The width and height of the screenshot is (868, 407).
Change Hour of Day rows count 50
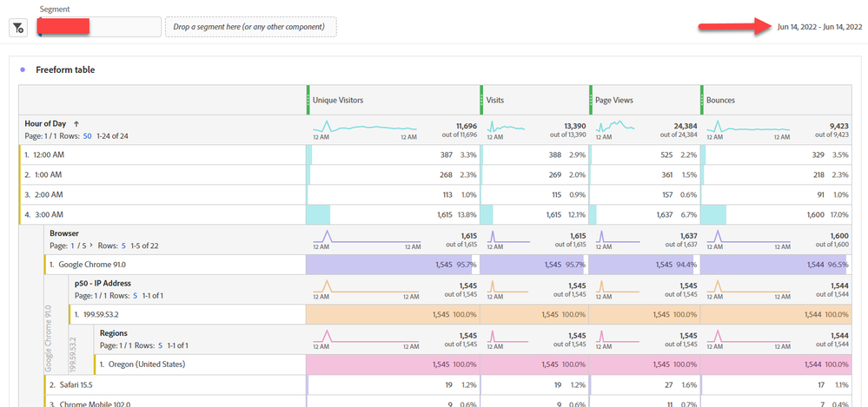87,135
